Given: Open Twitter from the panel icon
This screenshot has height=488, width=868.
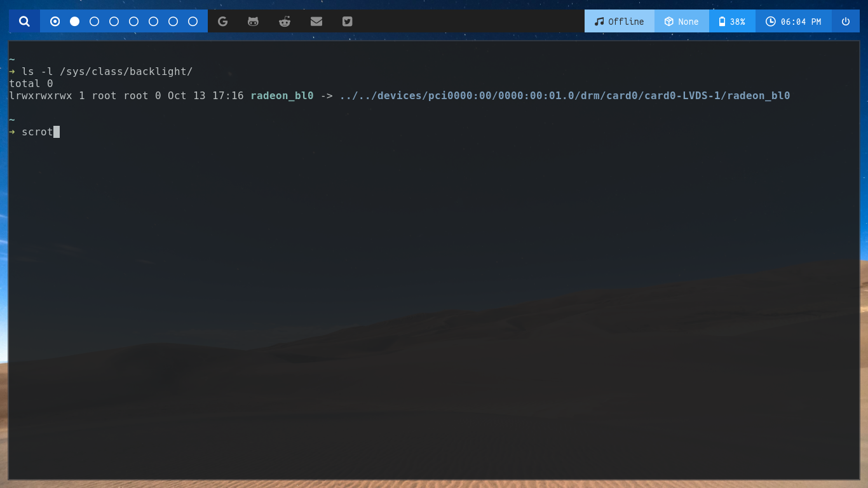Looking at the screenshot, I should [x=346, y=21].
